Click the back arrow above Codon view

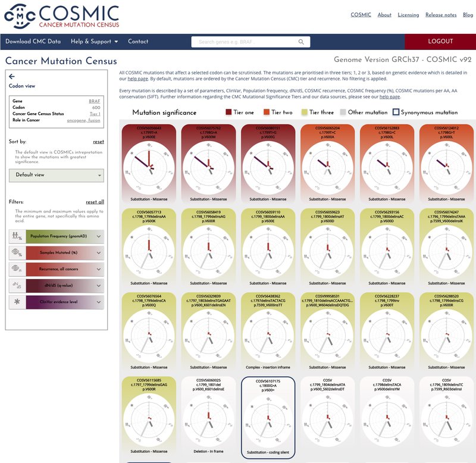click(12, 76)
